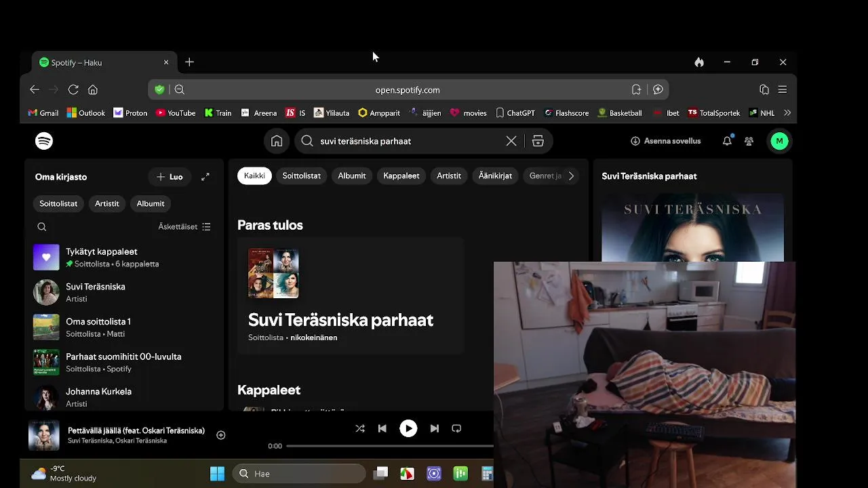
Task: Filter library by Albumit
Action: pyautogui.click(x=151, y=203)
